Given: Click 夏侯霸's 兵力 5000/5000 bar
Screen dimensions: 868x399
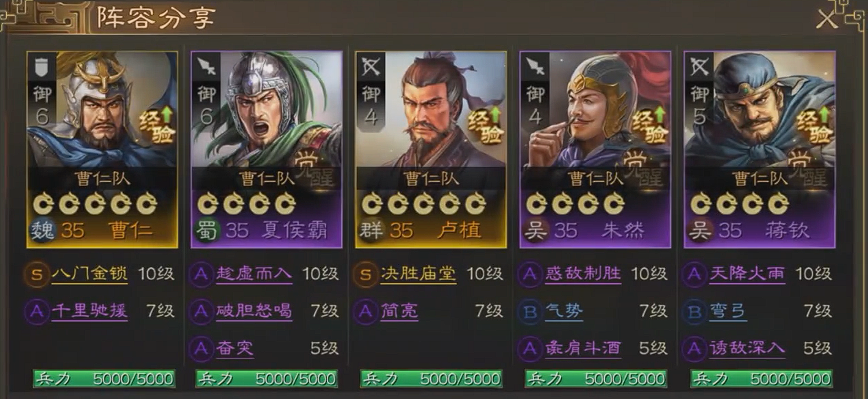Looking at the screenshot, I should [267, 379].
